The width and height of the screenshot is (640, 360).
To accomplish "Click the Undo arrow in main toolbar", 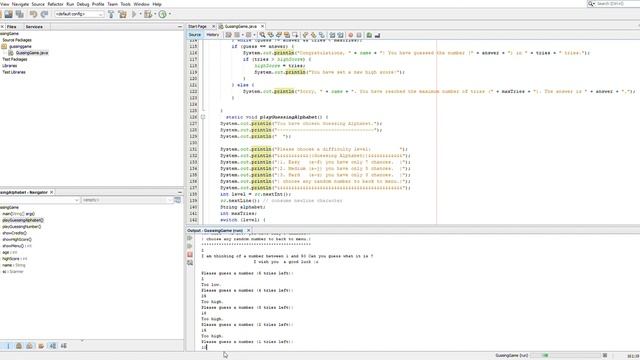I will tap(33, 14).
